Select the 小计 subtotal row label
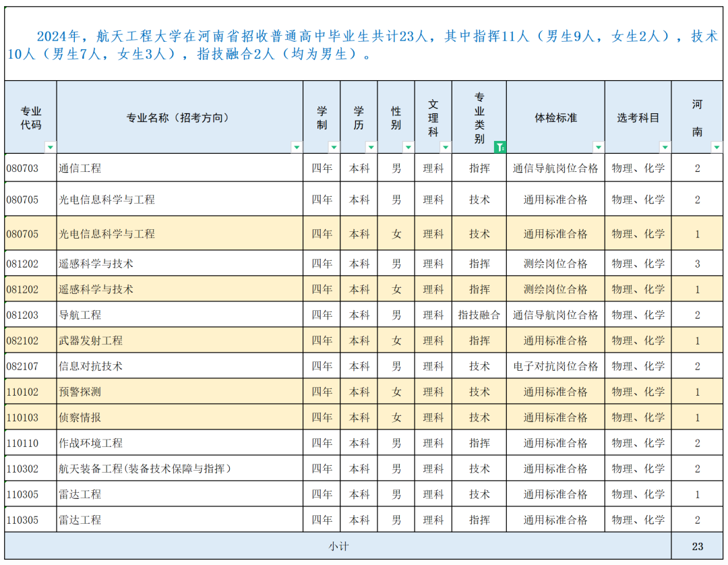The image size is (728, 565). click(x=338, y=546)
